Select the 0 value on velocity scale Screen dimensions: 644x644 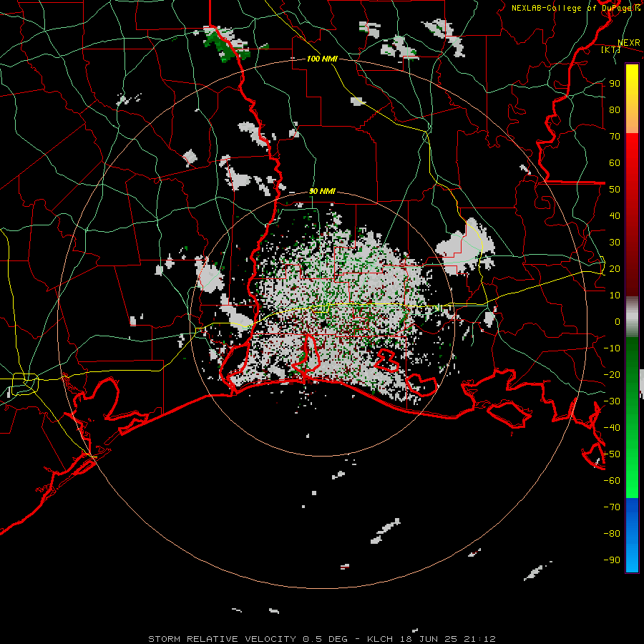coord(618,321)
